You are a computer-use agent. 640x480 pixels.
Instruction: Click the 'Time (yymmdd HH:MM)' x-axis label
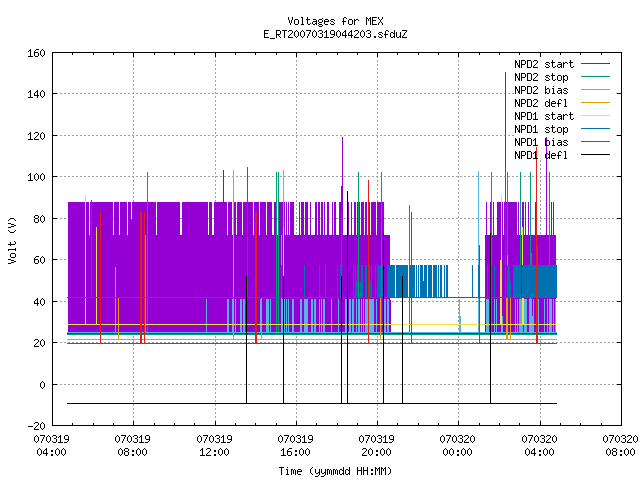tap(335, 471)
